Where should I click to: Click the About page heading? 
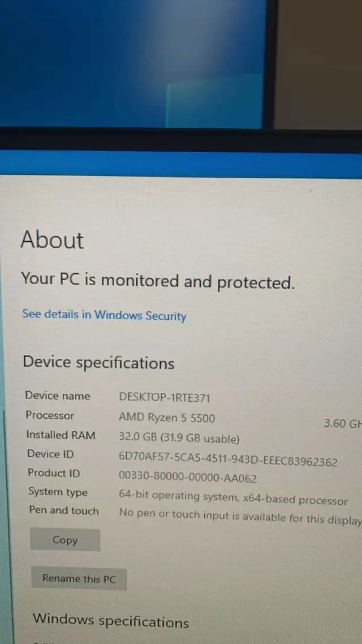click(x=52, y=239)
